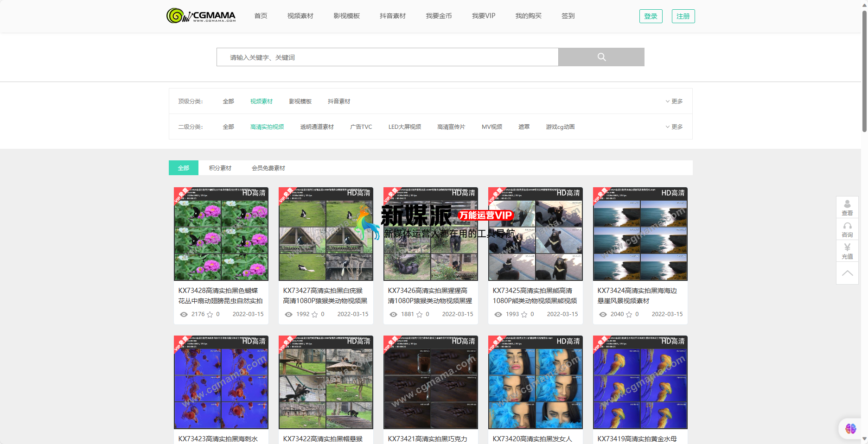Click the 注册 button
The height and width of the screenshot is (444, 868).
click(683, 16)
